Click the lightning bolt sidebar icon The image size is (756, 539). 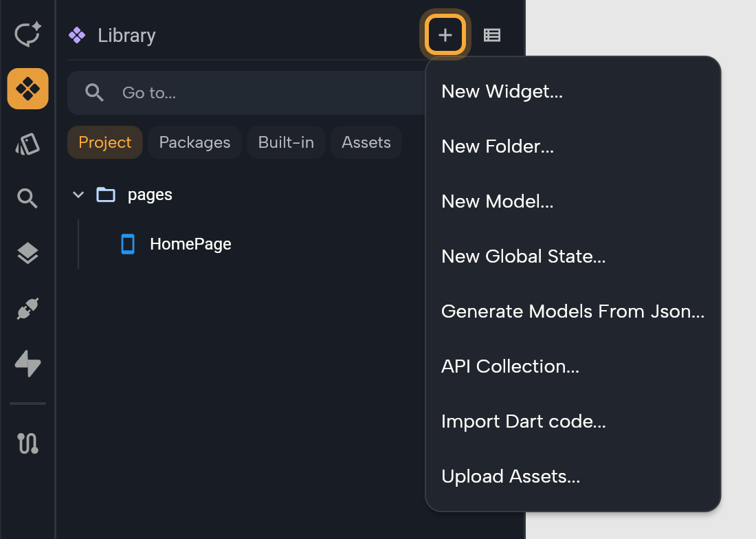[x=27, y=364]
